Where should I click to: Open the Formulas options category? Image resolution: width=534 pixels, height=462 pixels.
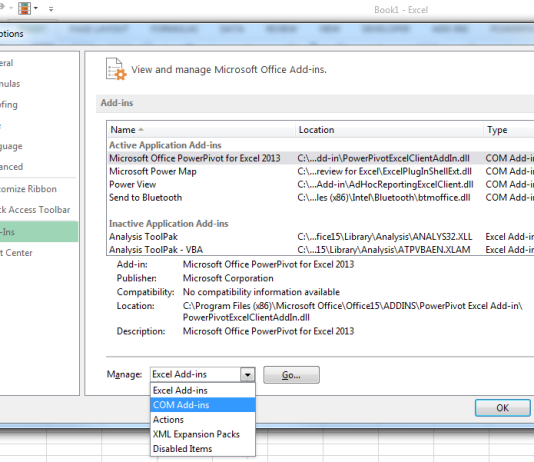click(38, 84)
